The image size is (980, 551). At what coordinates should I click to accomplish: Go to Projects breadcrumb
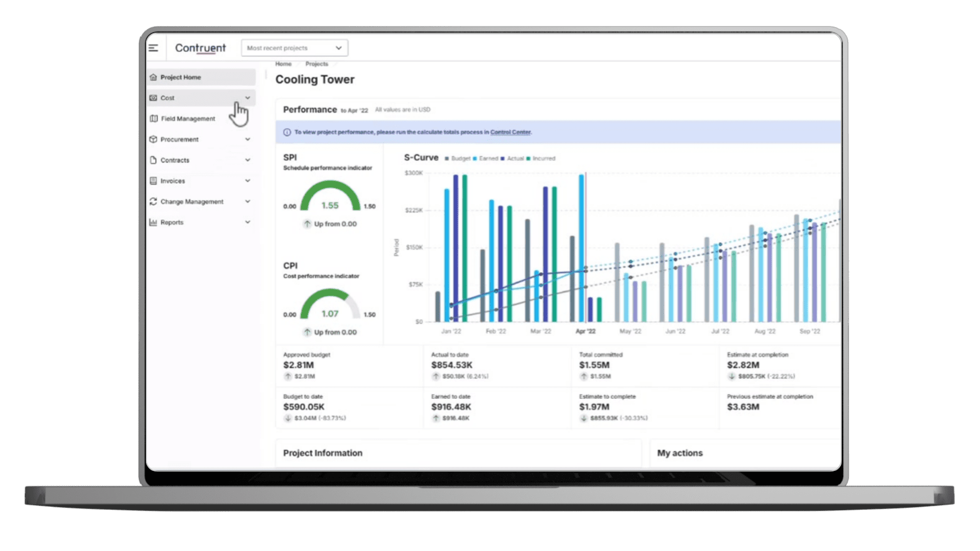click(316, 64)
